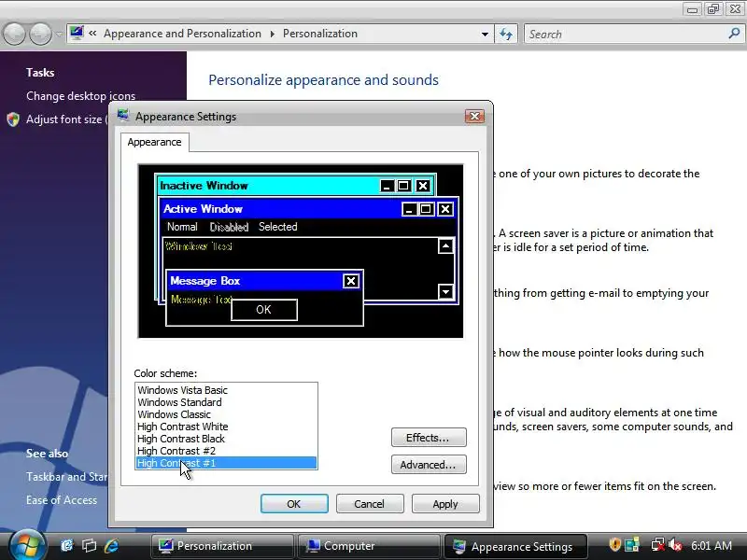Click the muted volume tray icon
Screen dimensions: 747x560
pos(674,545)
